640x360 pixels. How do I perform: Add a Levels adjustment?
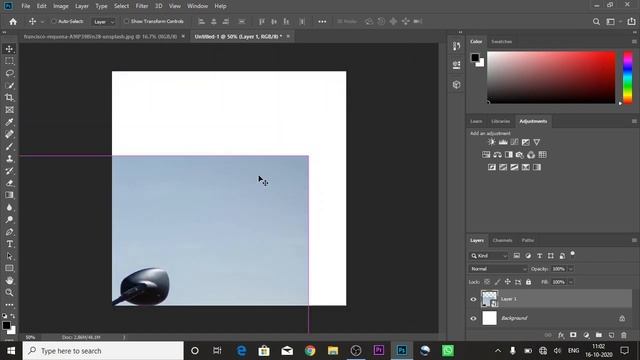503,142
